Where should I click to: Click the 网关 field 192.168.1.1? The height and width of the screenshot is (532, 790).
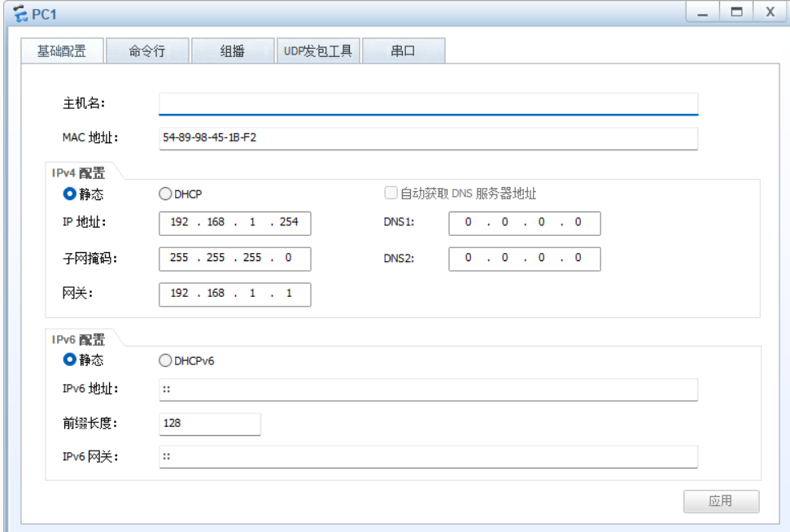pyautogui.click(x=235, y=294)
